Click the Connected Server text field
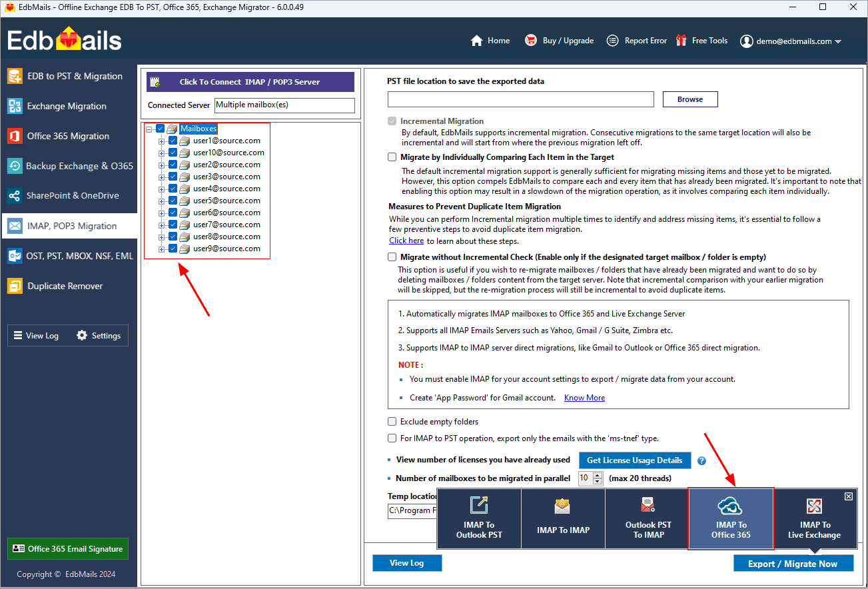The image size is (868, 589). pyautogui.click(x=284, y=105)
